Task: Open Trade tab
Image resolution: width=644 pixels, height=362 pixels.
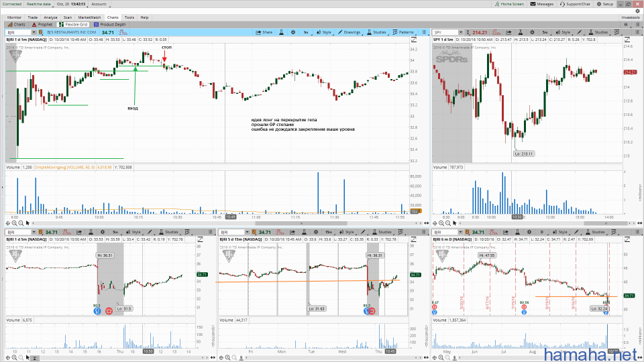Action: [32, 17]
